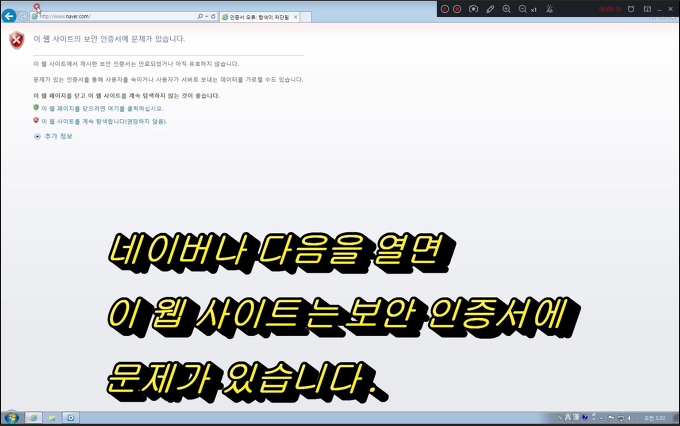Select the '인증서 오류: 탐색이 차단됨' tab

click(x=259, y=17)
